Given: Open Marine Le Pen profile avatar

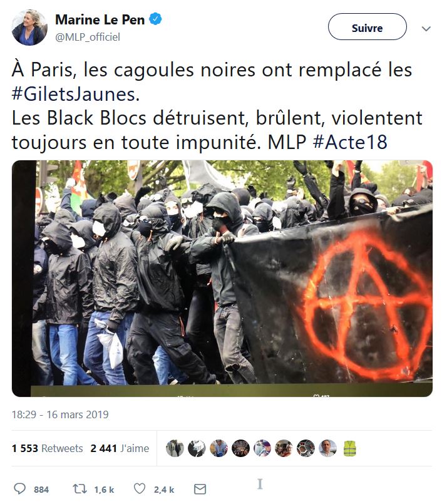Looking at the screenshot, I should coord(29,28).
